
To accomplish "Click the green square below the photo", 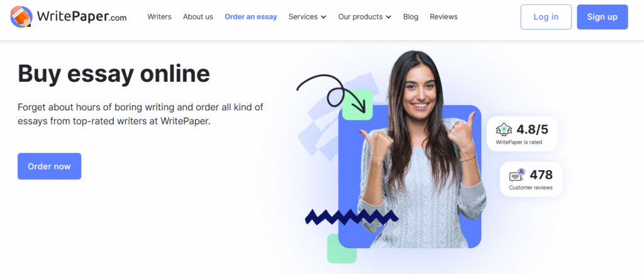I will [x=341, y=249].
